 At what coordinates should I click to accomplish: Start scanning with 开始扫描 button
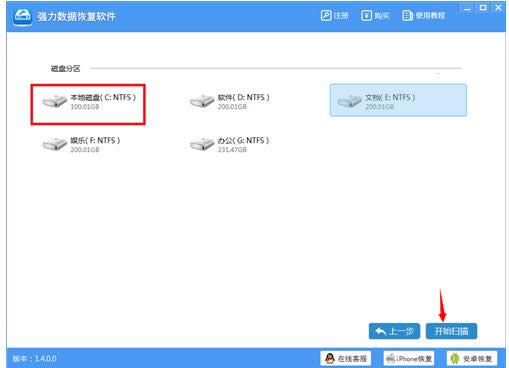pos(451,331)
